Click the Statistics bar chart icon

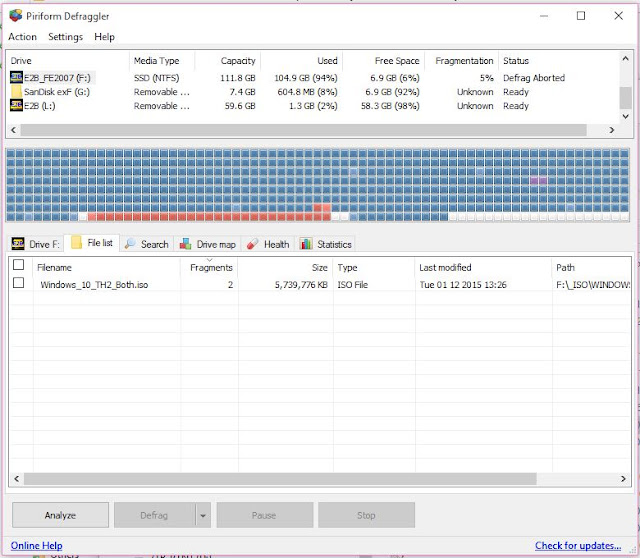click(306, 244)
